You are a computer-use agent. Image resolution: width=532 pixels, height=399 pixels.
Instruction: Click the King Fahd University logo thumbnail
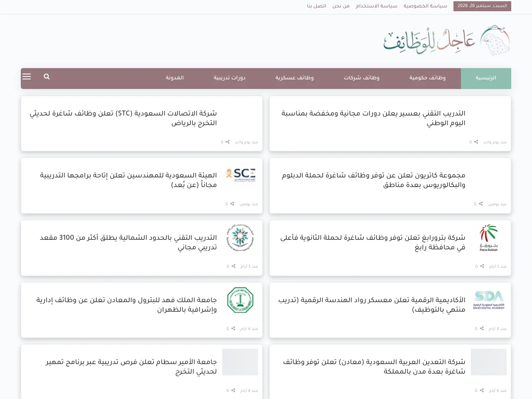[240, 300]
